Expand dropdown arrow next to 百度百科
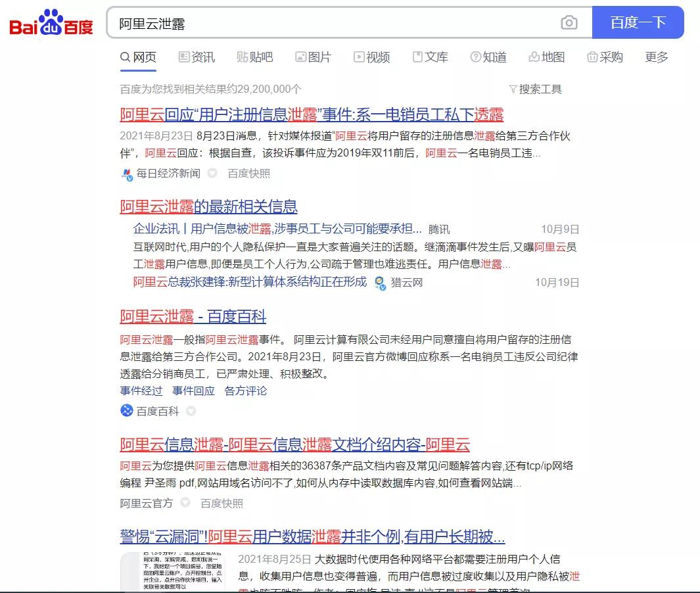The image size is (700, 593). (191, 411)
